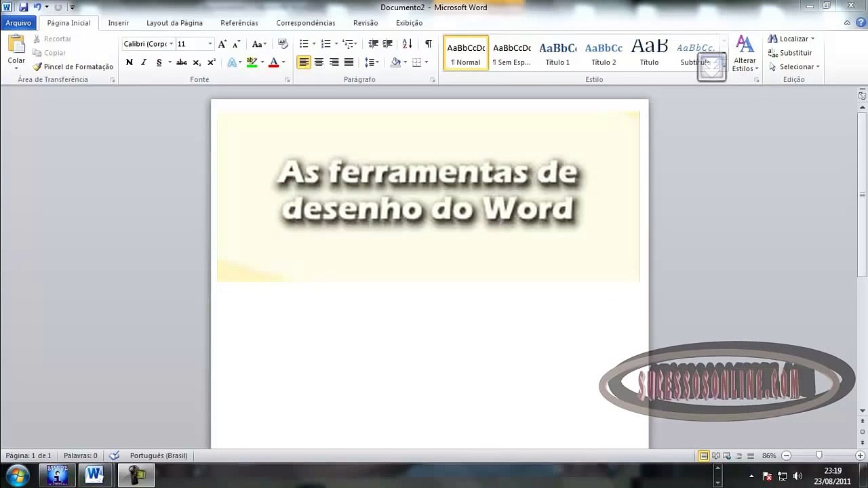Expand Fonte dialog launcher

(287, 80)
